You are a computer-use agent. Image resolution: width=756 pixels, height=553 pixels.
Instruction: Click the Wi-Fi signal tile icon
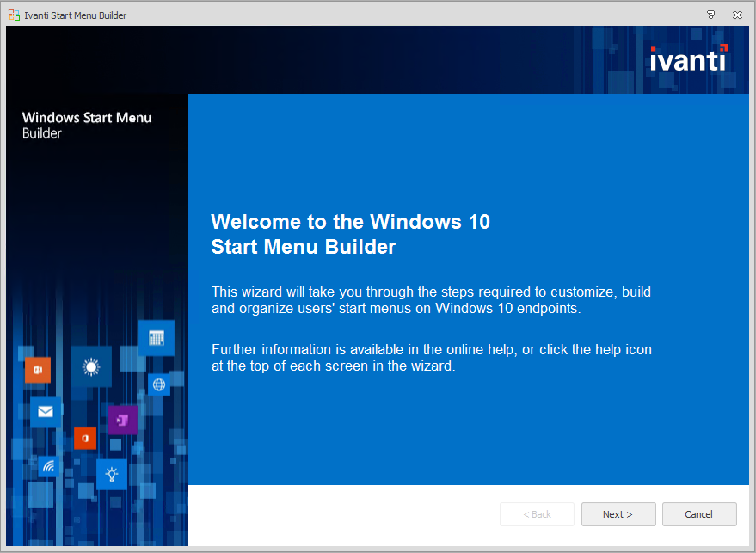coord(49,466)
